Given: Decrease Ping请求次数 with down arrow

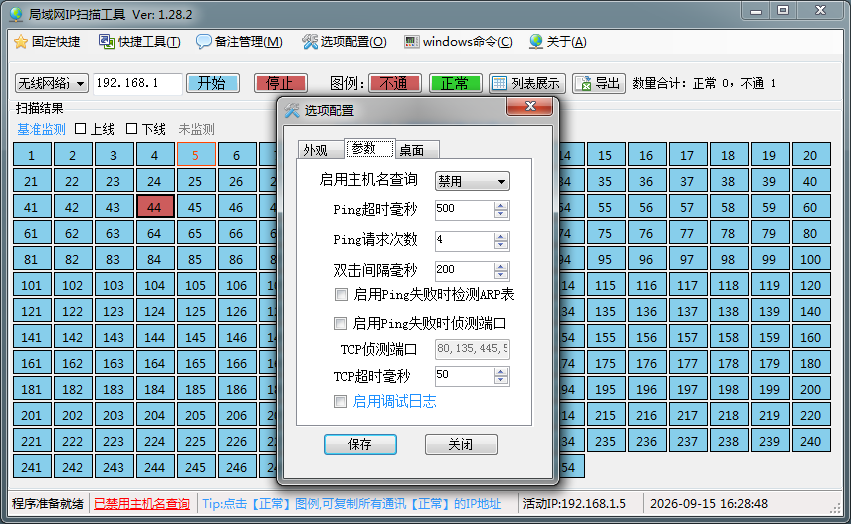Looking at the screenshot, I should (x=501, y=245).
